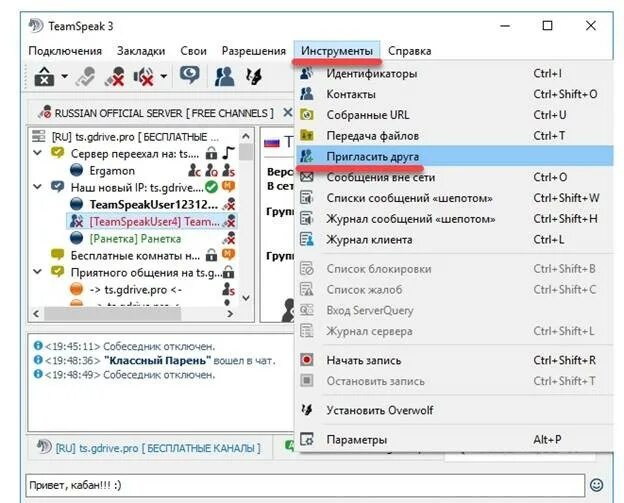Viewport: 624px width, 503px height.
Task: Click the "Классный Парень" name in chat
Action: [x=158, y=361]
